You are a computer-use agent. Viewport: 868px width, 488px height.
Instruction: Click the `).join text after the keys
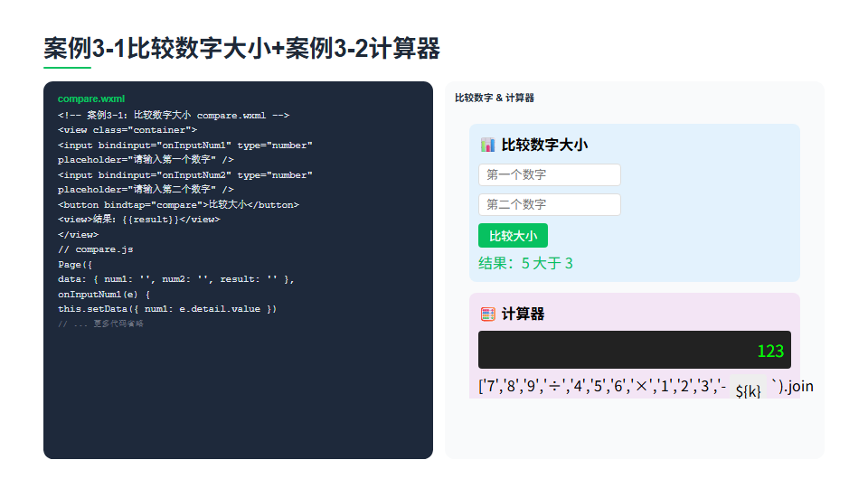[793, 386]
